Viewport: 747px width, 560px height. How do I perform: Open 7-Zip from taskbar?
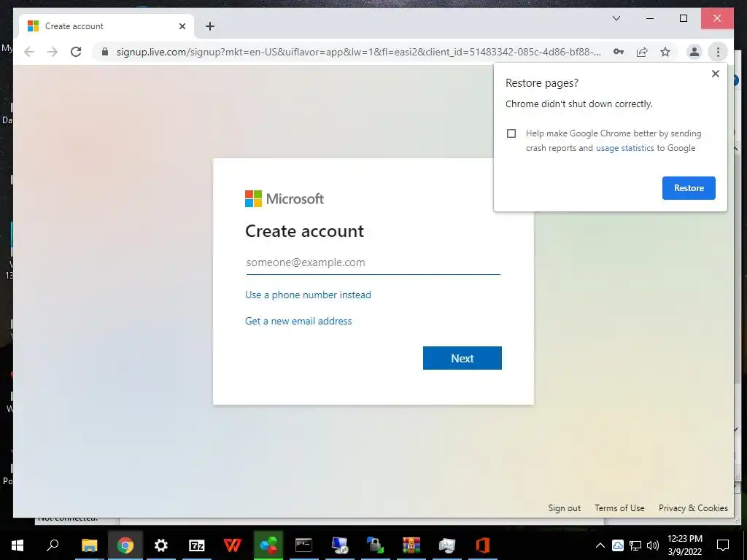pyautogui.click(x=197, y=545)
